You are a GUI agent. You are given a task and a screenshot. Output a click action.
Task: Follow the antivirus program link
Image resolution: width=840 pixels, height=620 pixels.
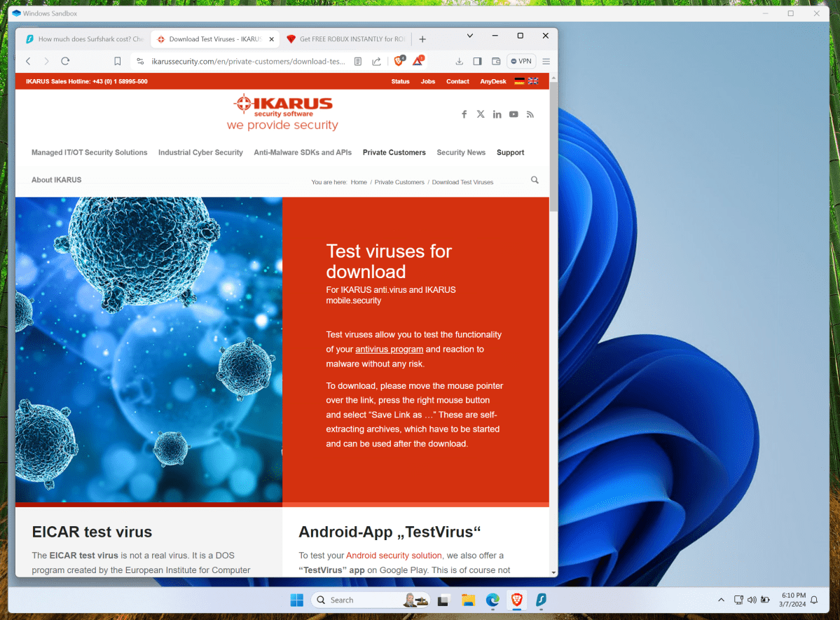pyautogui.click(x=389, y=349)
